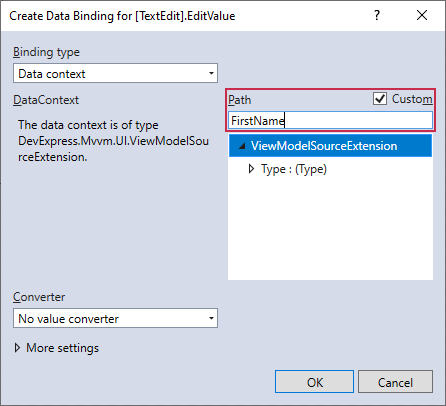The width and height of the screenshot is (446, 406).
Task: Click the help question mark icon
Action: [377, 15]
